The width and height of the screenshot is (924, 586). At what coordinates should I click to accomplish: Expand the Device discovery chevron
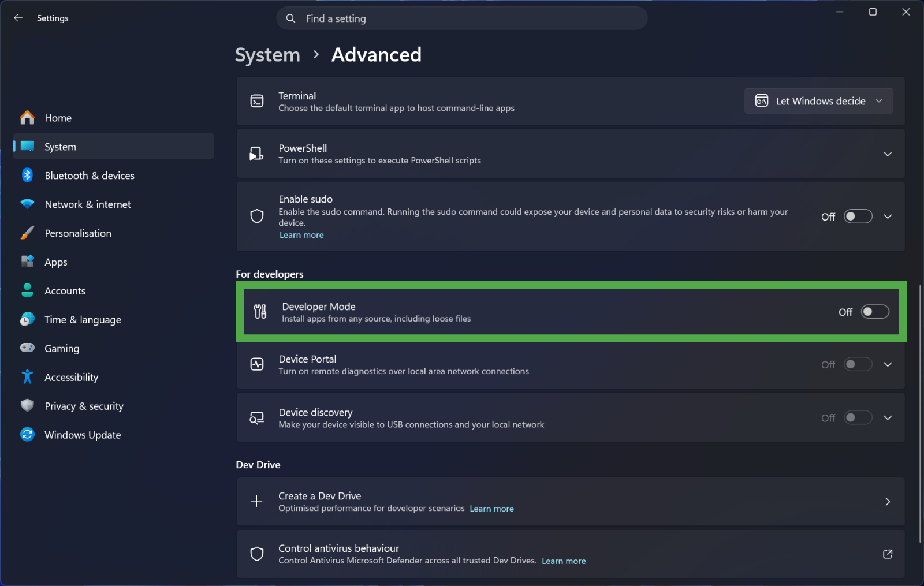point(888,418)
